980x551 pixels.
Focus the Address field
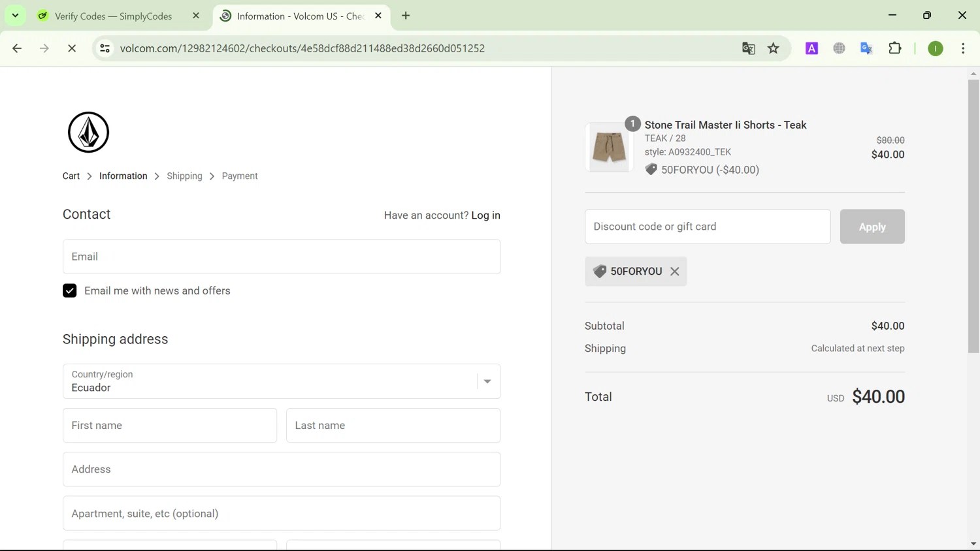(282, 469)
